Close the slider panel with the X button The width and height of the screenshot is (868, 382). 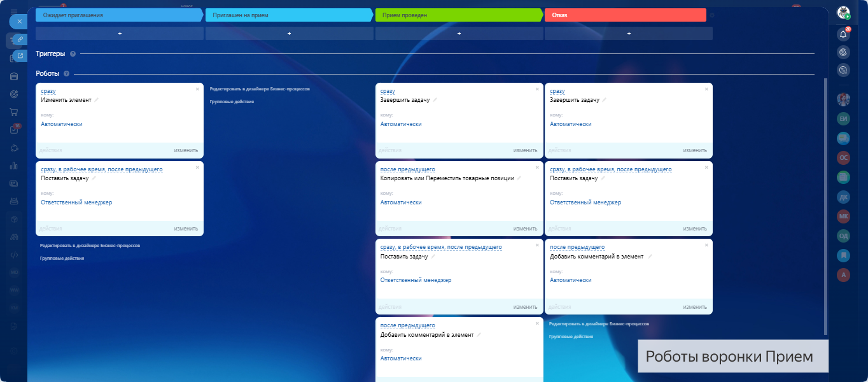tap(19, 21)
